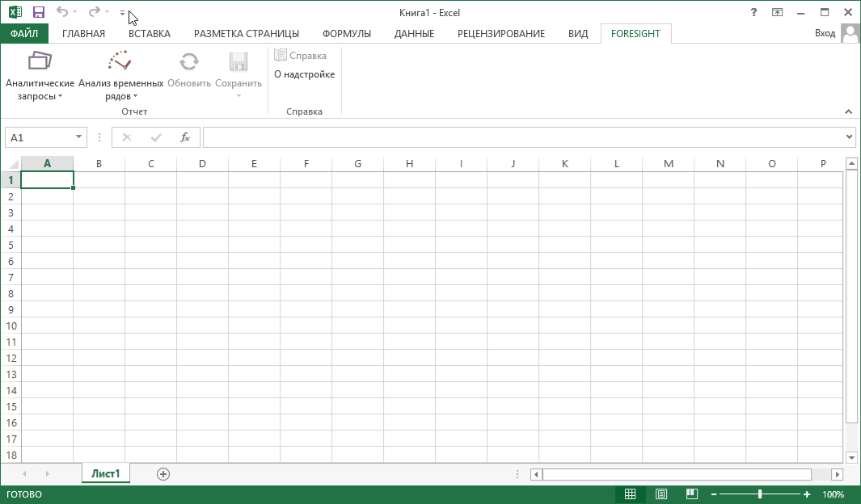This screenshot has height=504, width=861.
Task: Cancel formula entry X button
Action: [127, 137]
